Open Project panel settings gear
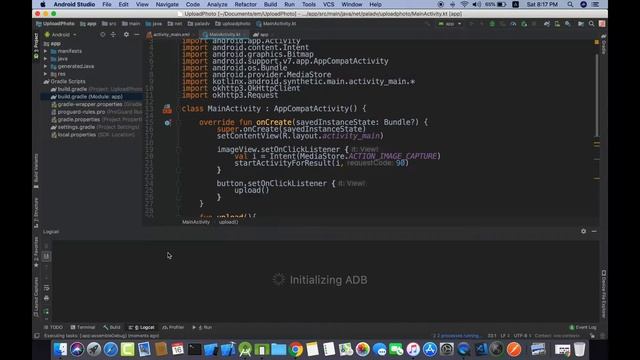Viewport: 640px width, 360px height. click(126, 35)
